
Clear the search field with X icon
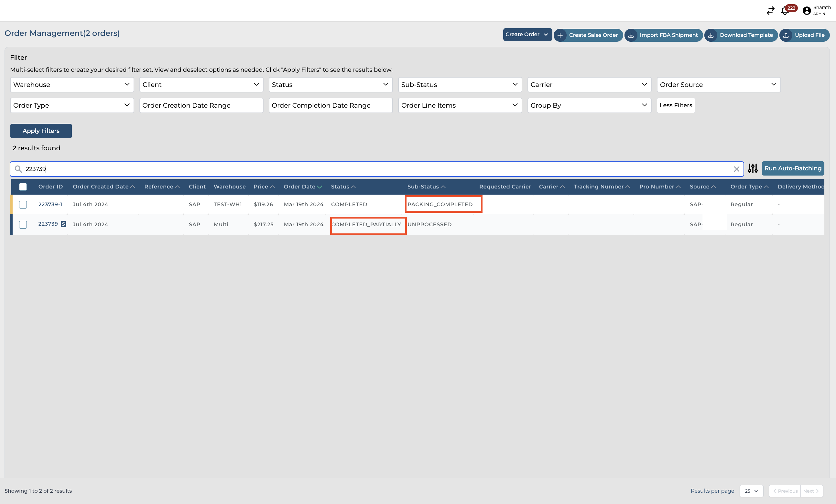(736, 169)
